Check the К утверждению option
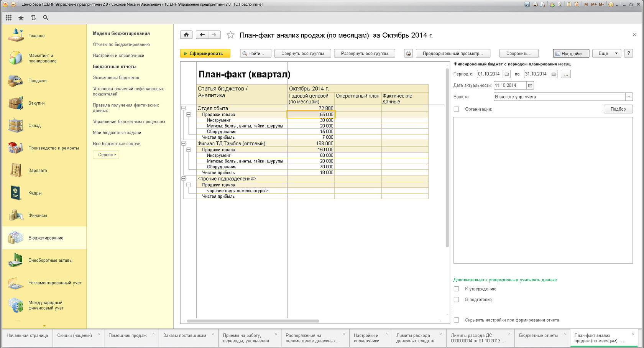 (x=456, y=289)
